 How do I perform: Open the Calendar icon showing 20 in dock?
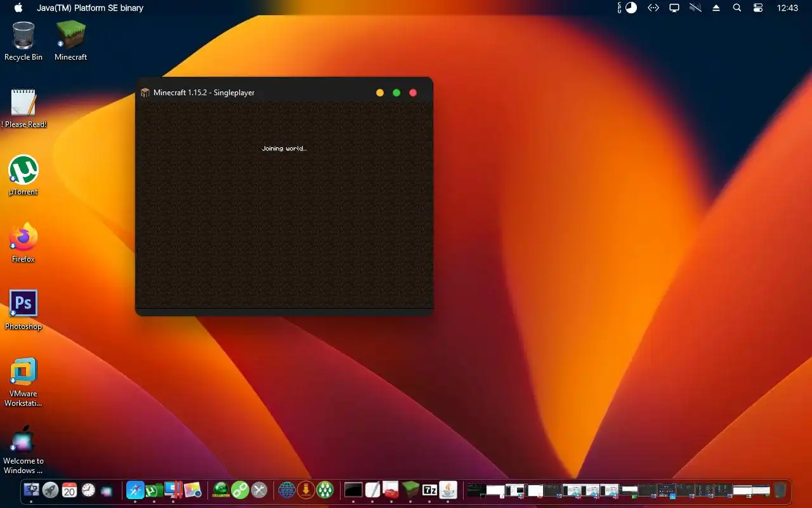70,490
